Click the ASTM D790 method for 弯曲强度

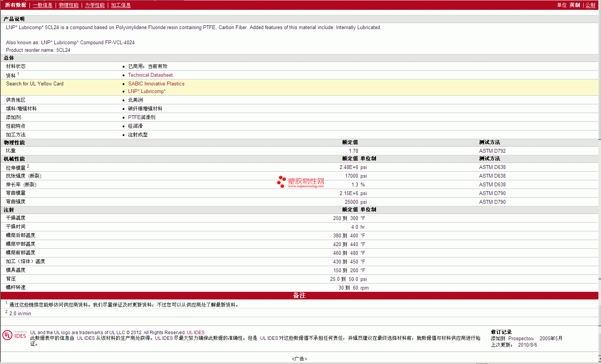point(492,202)
